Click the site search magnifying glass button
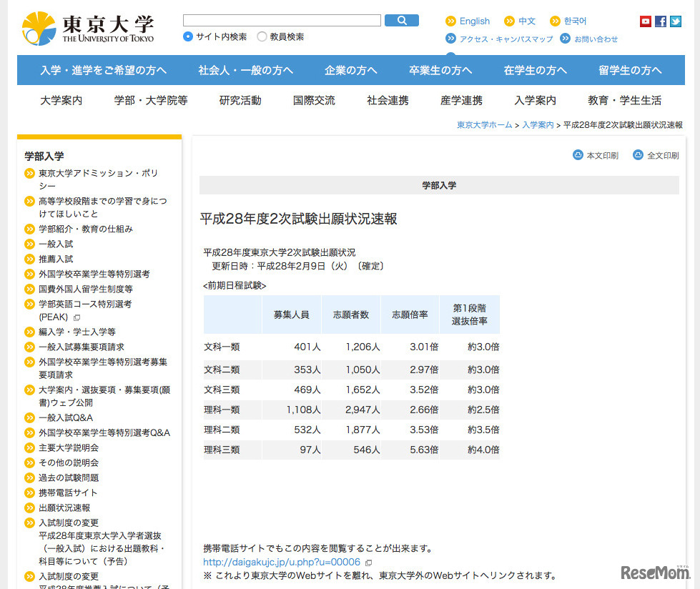The image size is (700, 589). tap(401, 20)
